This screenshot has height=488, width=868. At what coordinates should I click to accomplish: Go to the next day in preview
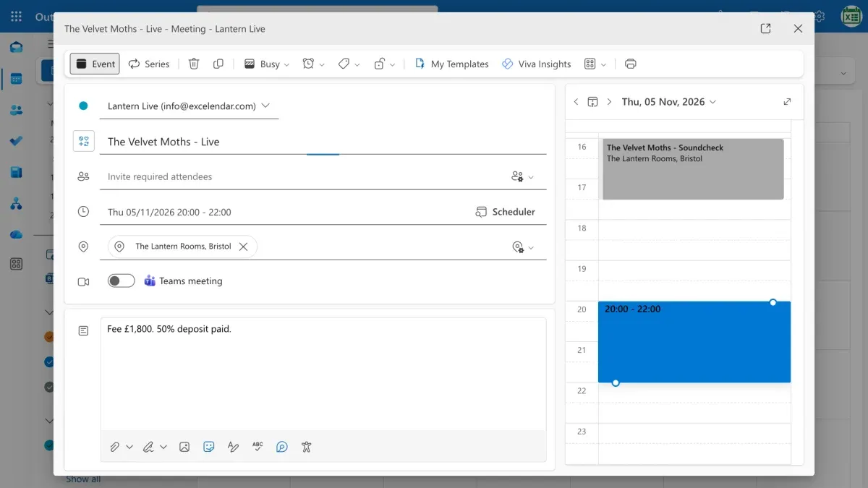[609, 102]
